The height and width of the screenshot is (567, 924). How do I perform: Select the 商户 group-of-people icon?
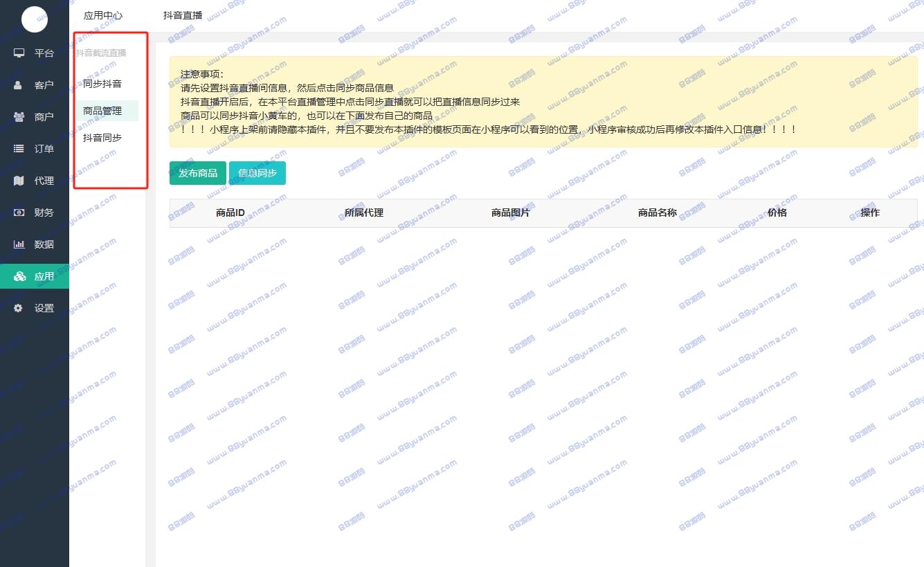(x=19, y=117)
